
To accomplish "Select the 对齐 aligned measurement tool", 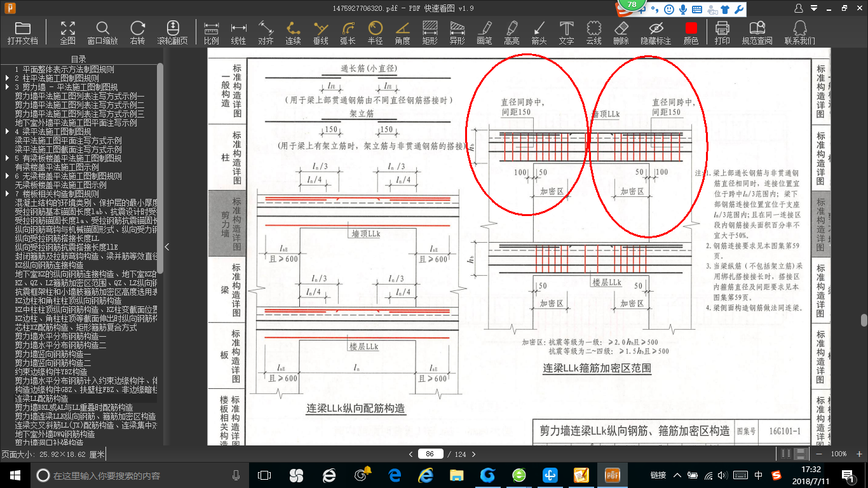I will [266, 32].
